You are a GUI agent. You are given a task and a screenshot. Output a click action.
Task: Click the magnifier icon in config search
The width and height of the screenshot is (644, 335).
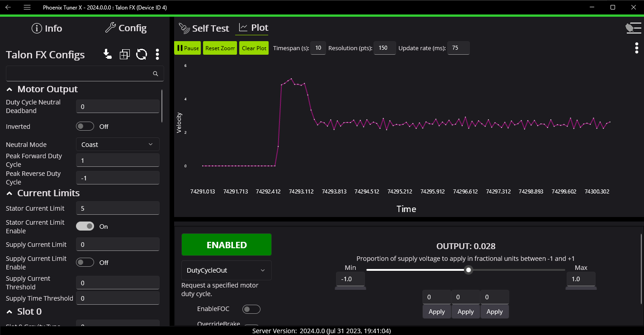pos(156,74)
